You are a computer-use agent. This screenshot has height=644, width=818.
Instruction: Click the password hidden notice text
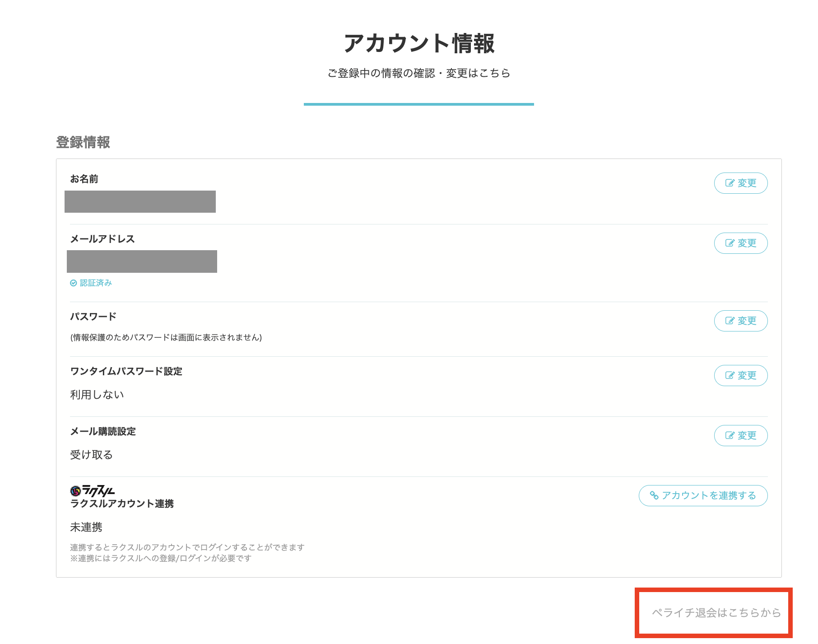[x=166, y=337]
